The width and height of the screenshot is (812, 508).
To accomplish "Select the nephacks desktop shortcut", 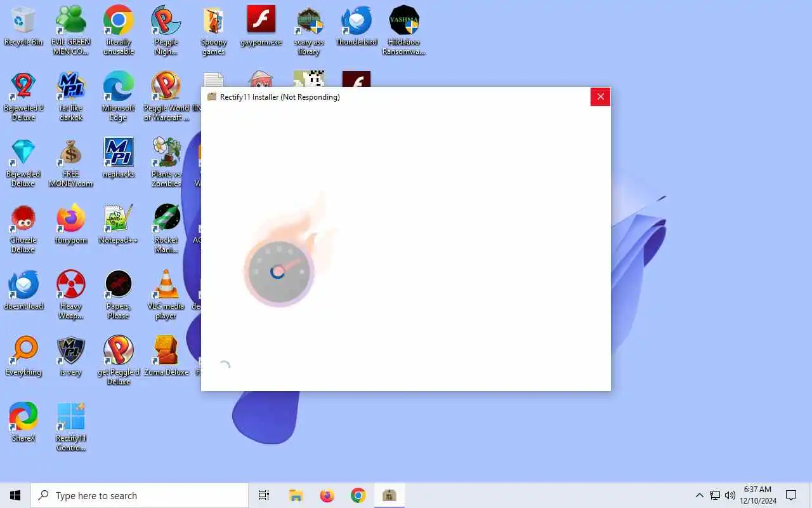I will coord(119,157).
